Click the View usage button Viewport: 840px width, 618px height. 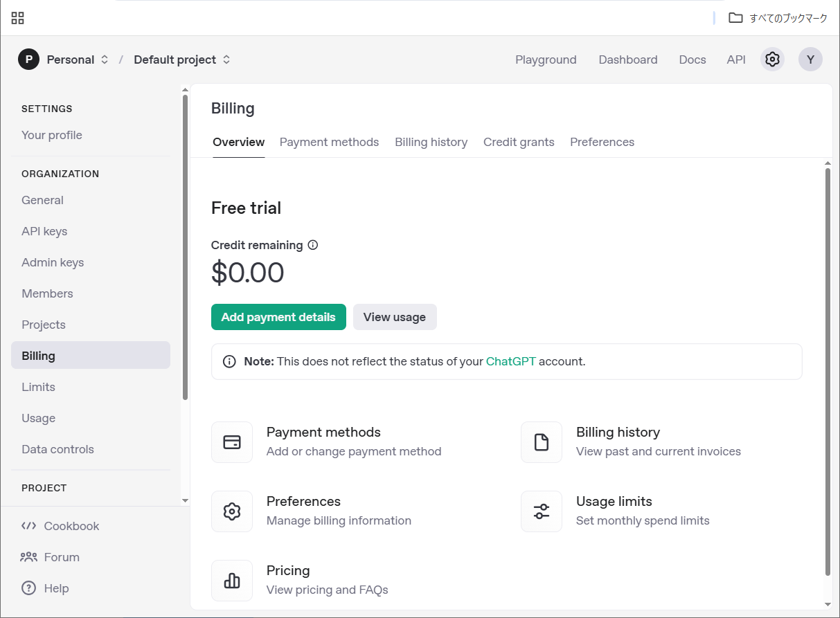click(395, 317)
